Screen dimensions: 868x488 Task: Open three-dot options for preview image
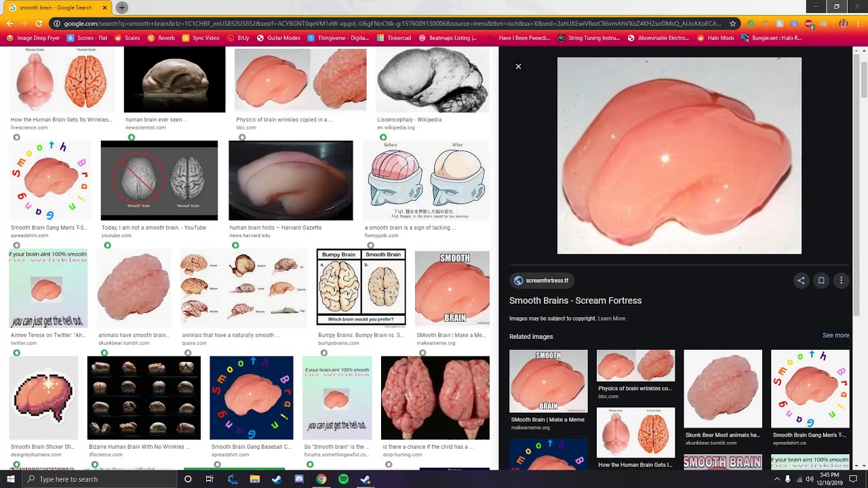click(x=841, y=281)
